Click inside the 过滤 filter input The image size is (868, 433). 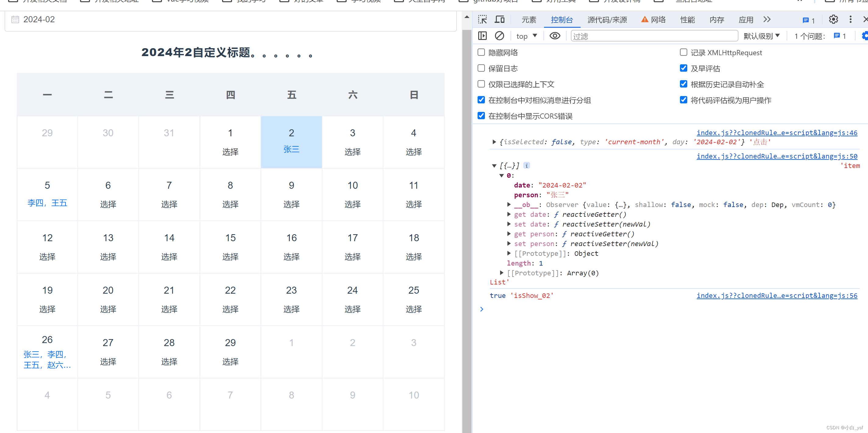(x=654, y=36)
